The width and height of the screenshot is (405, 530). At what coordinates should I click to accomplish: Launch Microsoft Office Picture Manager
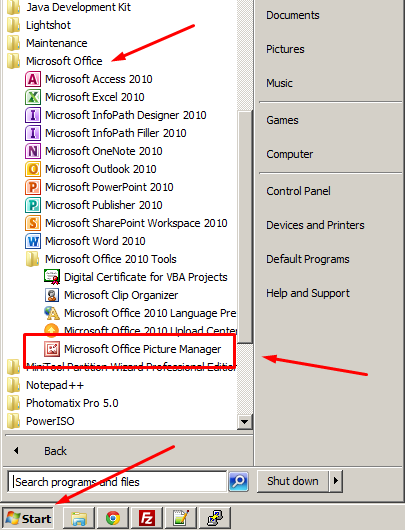(142, 349)
